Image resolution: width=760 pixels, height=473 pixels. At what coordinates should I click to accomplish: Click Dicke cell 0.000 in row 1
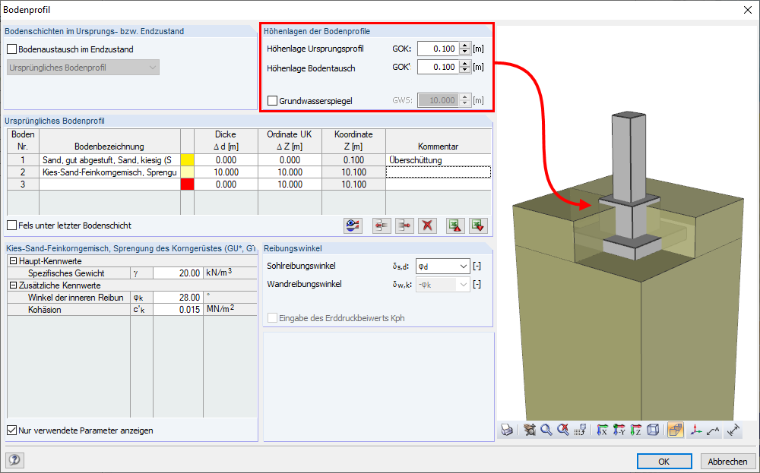pyautogui.click(x=226, y=160)
